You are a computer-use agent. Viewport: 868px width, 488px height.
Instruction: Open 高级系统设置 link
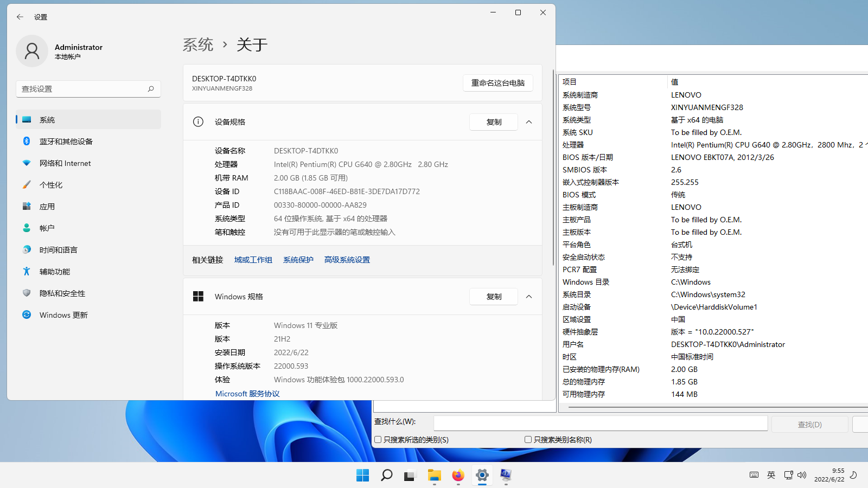[x=347, y=259]
